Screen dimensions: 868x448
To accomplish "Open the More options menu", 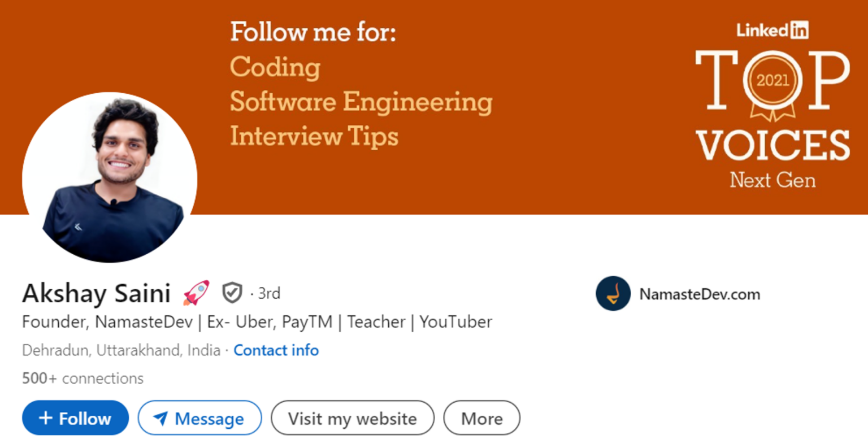I will 481,418.
